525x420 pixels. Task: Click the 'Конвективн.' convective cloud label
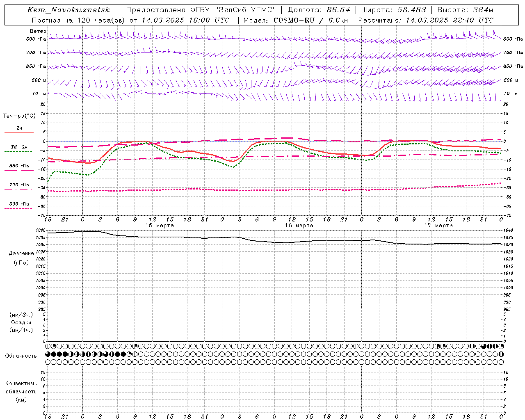[21, 383]
